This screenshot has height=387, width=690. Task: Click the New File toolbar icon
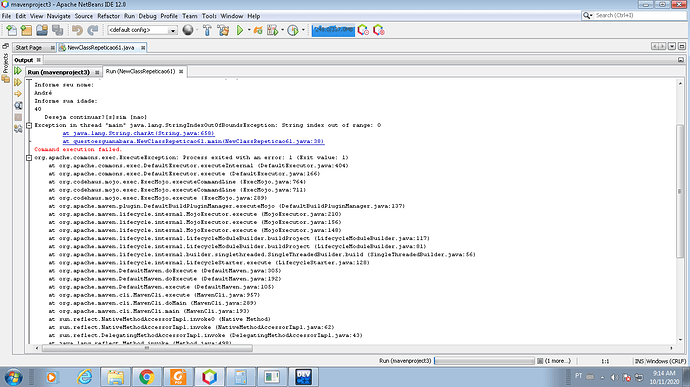pyautogui.click(x=11, y=30)
